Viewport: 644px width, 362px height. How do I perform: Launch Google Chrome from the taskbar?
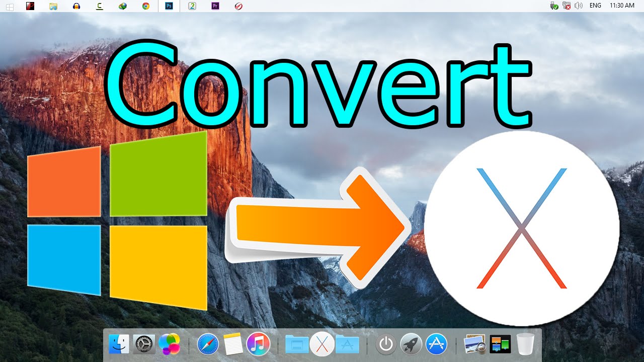point(146,6)
